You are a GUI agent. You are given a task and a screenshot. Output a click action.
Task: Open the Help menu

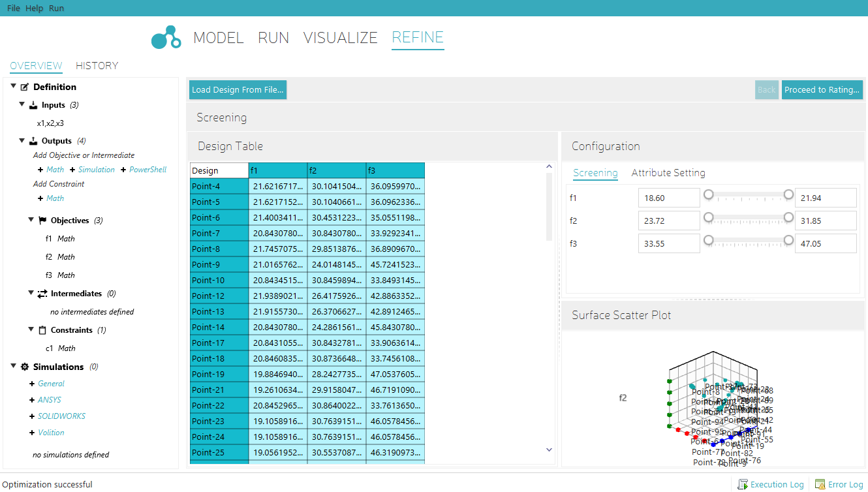[x=34, y=8]
